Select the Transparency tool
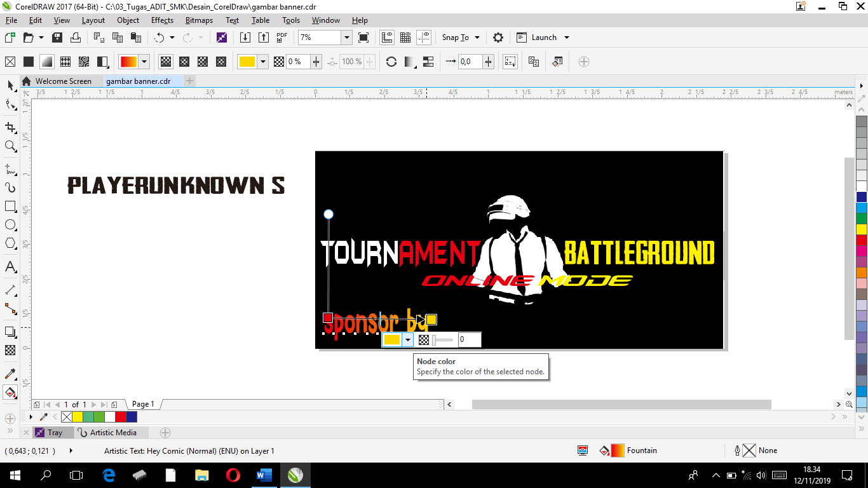The image size is (868, 488). click(x=10, y=350)
